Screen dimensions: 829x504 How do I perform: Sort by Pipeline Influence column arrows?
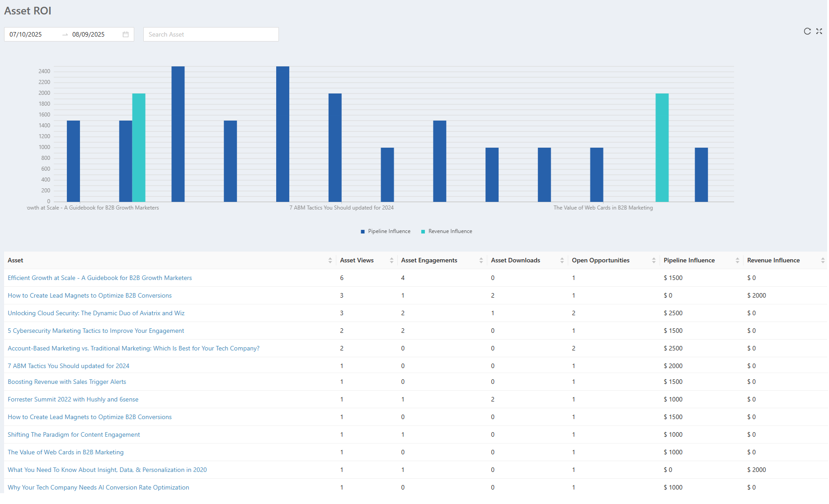tap(737, 261)
